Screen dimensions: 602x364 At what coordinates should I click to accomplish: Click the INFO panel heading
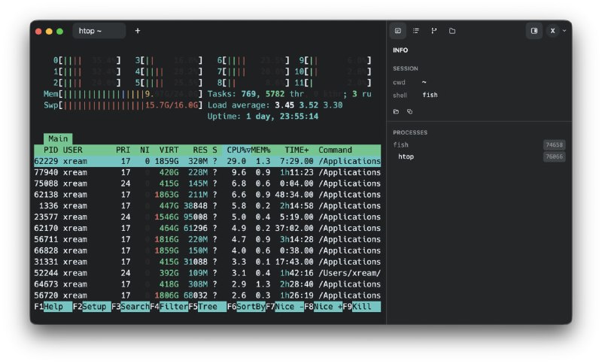pyautogui.click(x=400, y=50)
